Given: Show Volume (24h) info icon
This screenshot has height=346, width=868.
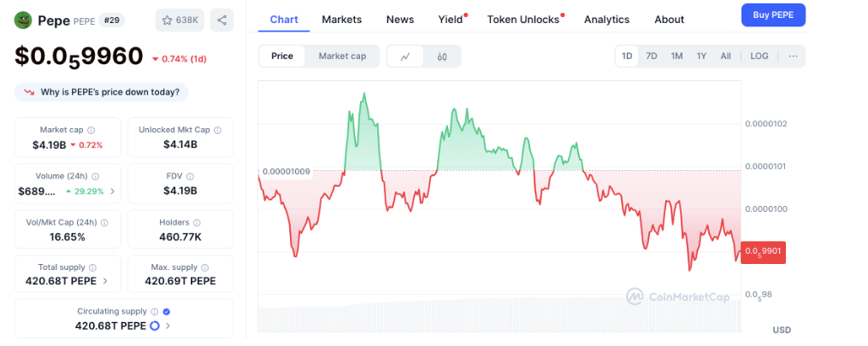Looking at the screenshot, I should [x=95, y=176].
